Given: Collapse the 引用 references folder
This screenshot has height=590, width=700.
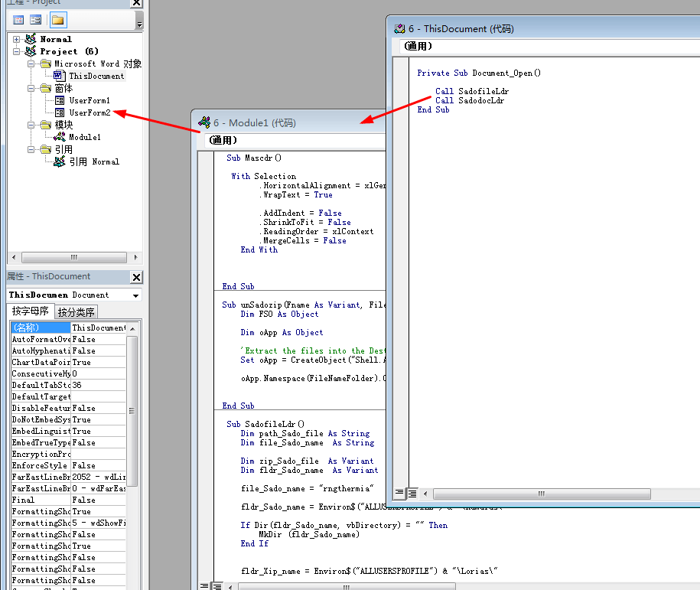Looking at the screenshot, I should point(31,149).
